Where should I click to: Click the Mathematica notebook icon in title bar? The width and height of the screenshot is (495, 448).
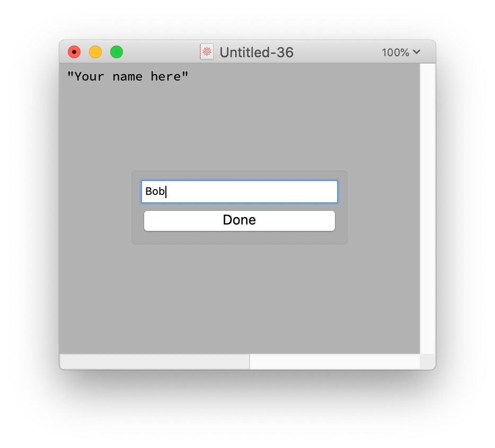click(x=207, y=52)
